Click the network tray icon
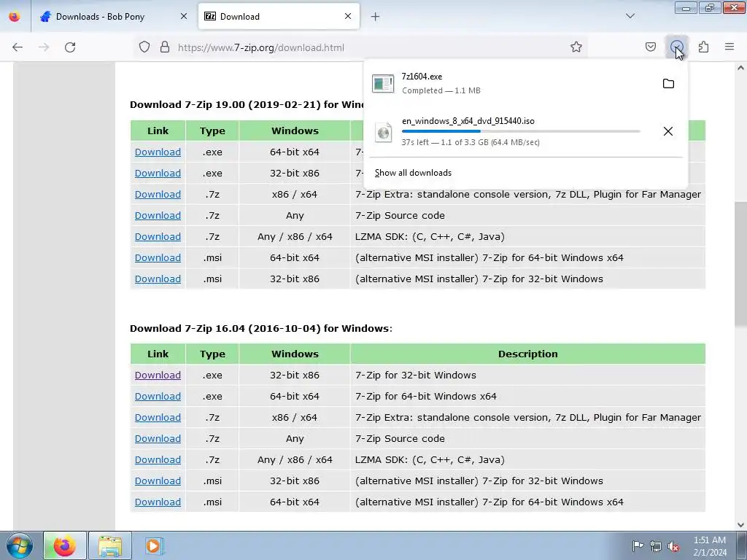This screenshot has height=560, width=747. tap(656, 546)
